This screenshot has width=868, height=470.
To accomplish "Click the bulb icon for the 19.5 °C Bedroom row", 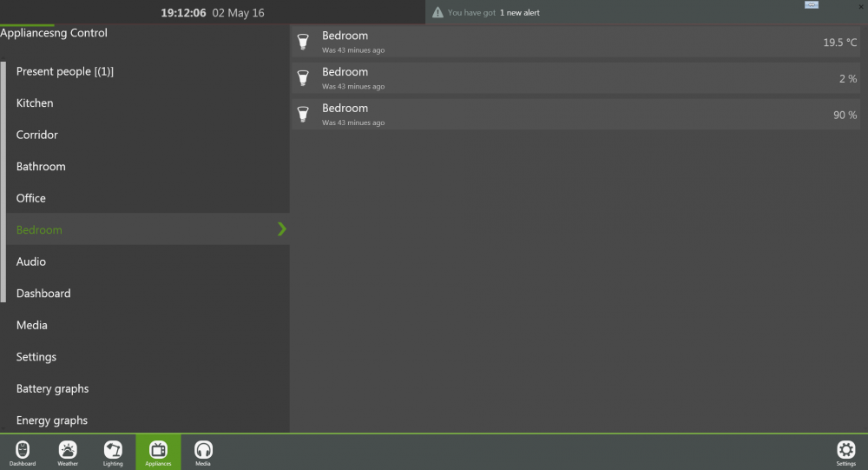I will click(x=303, y=42).
